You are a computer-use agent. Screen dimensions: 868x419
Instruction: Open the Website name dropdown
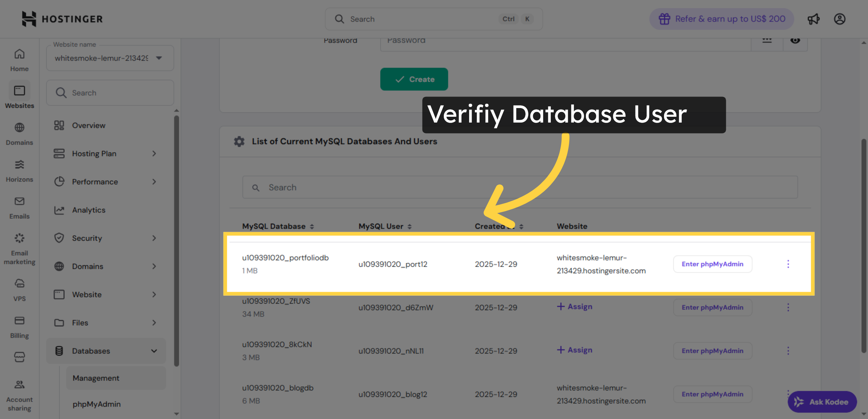(x=158, y=58)
